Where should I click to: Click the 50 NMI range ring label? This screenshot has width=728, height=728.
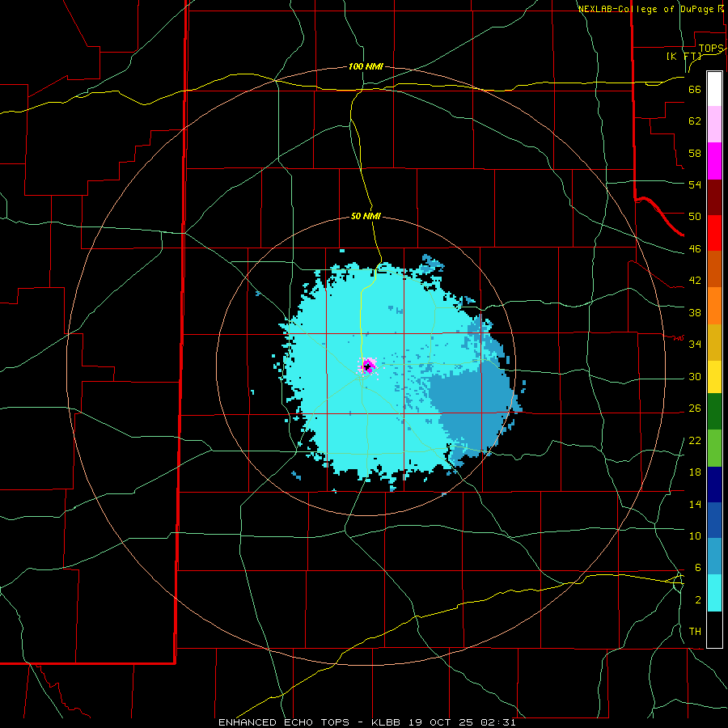[366, 216]
